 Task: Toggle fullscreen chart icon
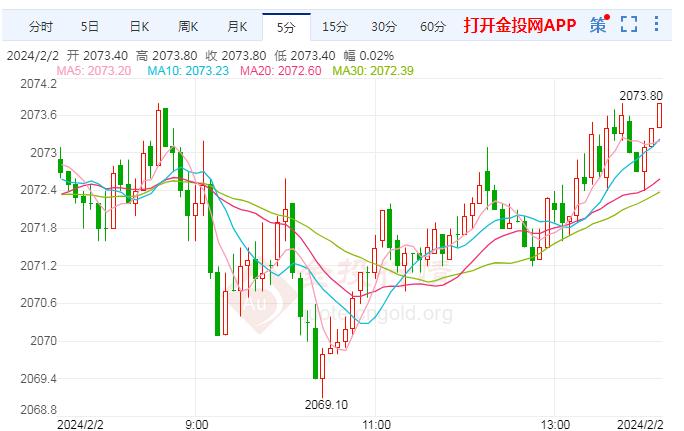tap(629, 24)
